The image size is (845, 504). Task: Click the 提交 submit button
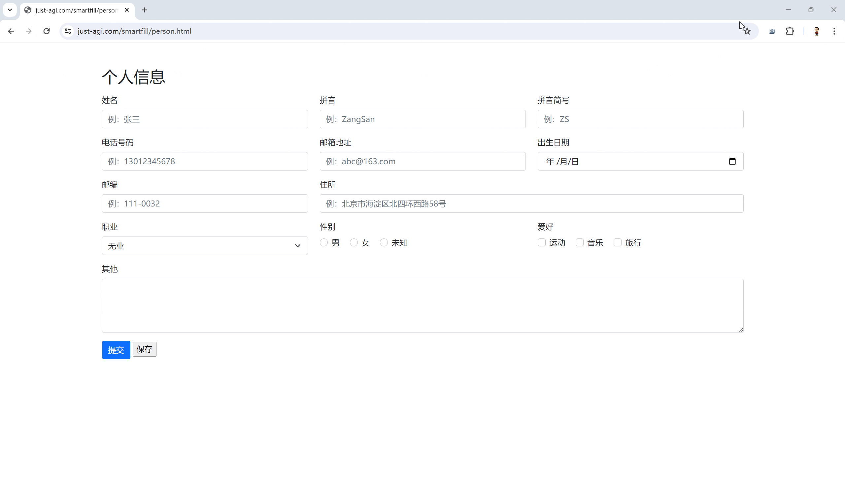tap(116, 350)
